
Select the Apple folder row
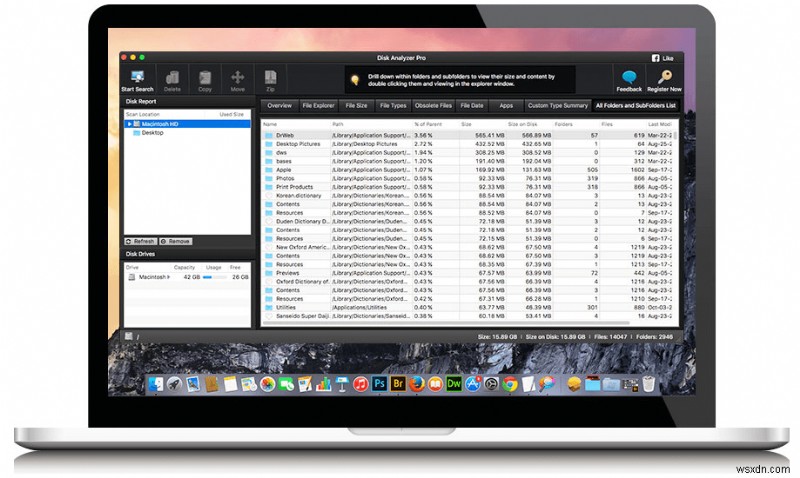[467, 170]
